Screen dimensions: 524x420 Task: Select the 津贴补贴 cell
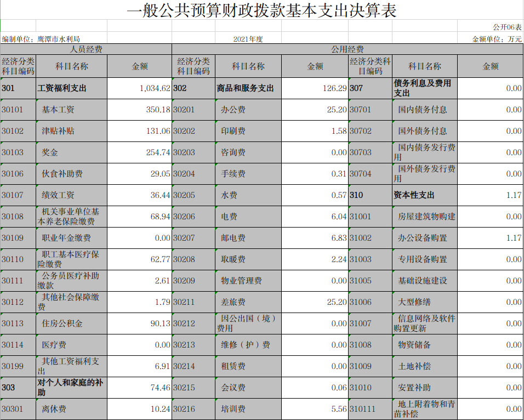click(71, 131)
